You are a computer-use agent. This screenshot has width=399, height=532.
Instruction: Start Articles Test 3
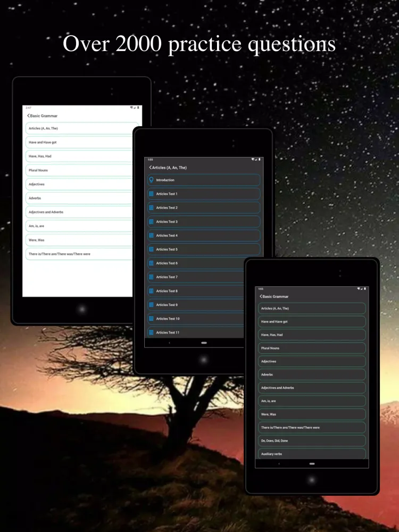click(x=204, y=221)
